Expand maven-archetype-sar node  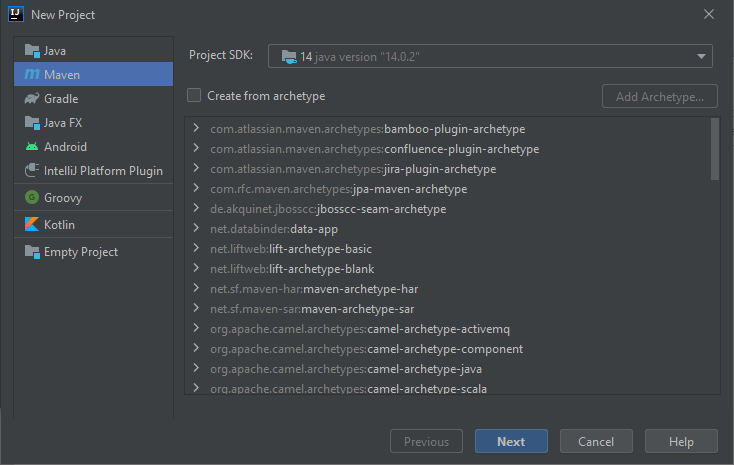[196, 308]
